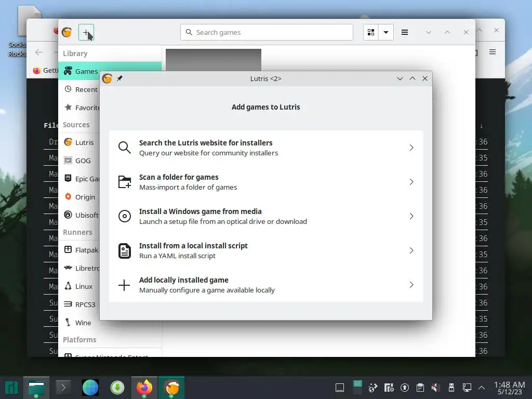Click the Lutris taskbar icon

(171, 388)
